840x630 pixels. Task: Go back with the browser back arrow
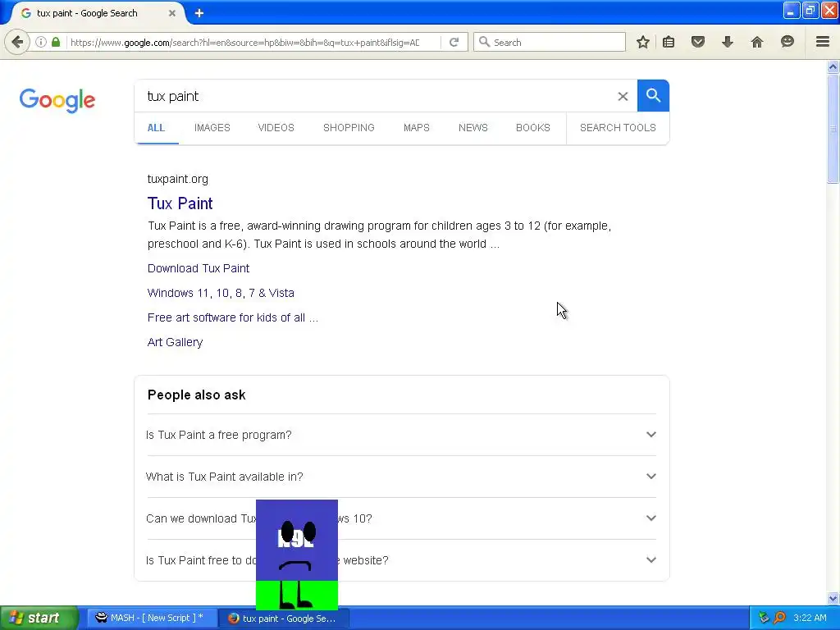point(17,42)
